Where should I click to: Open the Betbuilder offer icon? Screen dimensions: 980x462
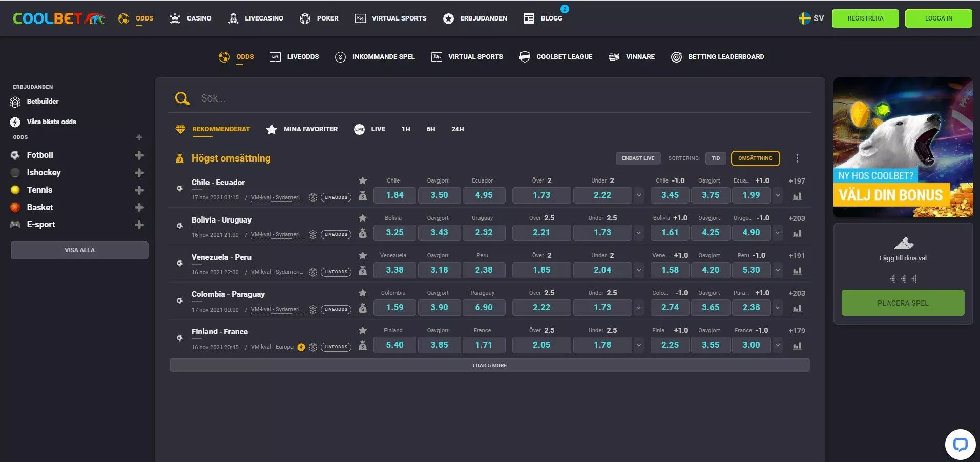pyautogui.click(x=15, y=102)
